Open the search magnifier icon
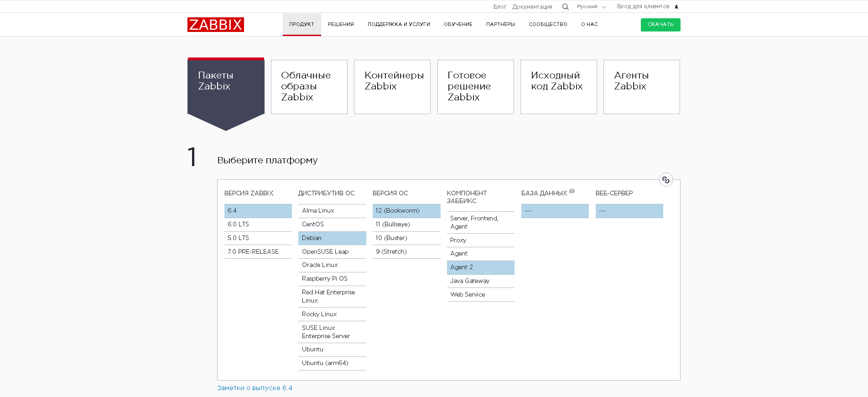Screen dimensions: 868x397 coord(565,7)
